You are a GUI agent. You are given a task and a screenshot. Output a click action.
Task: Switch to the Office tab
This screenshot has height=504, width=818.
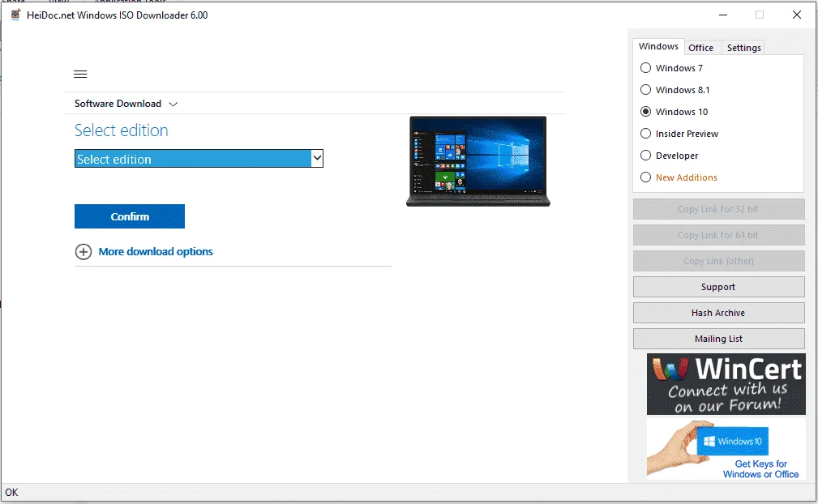[x=700, y=48]
